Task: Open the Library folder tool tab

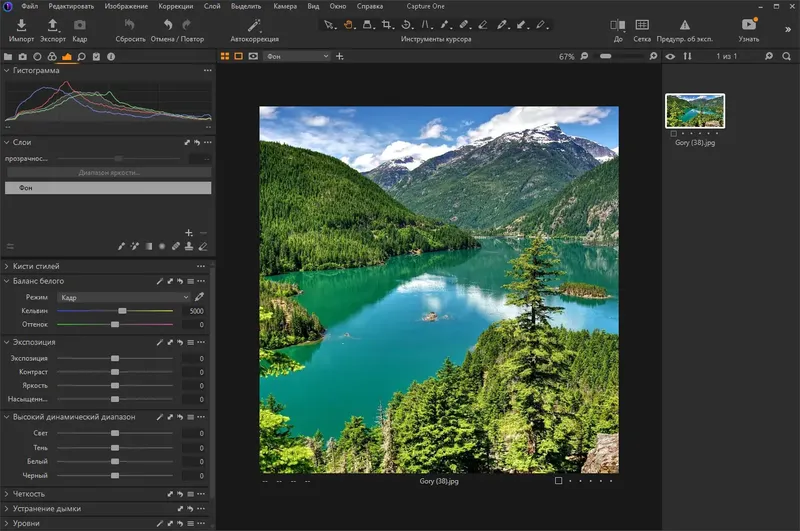Action: (x=8, y=57)
